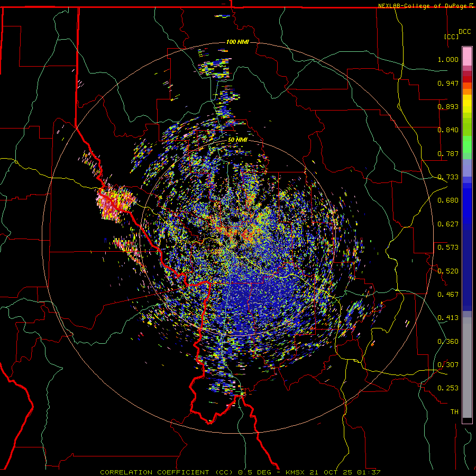
Task: Click the 100 NMI range ring label
Action: (x=237, y=42)
